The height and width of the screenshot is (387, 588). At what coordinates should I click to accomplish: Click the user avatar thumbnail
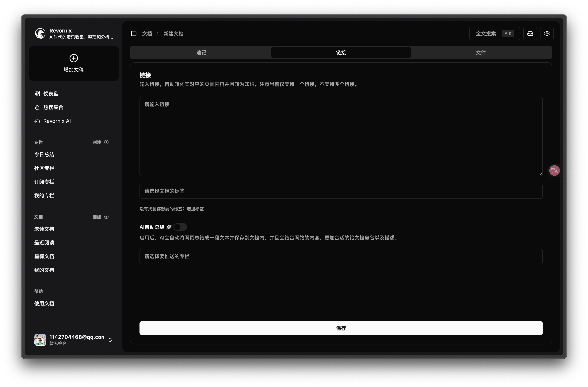pos(40,340)
